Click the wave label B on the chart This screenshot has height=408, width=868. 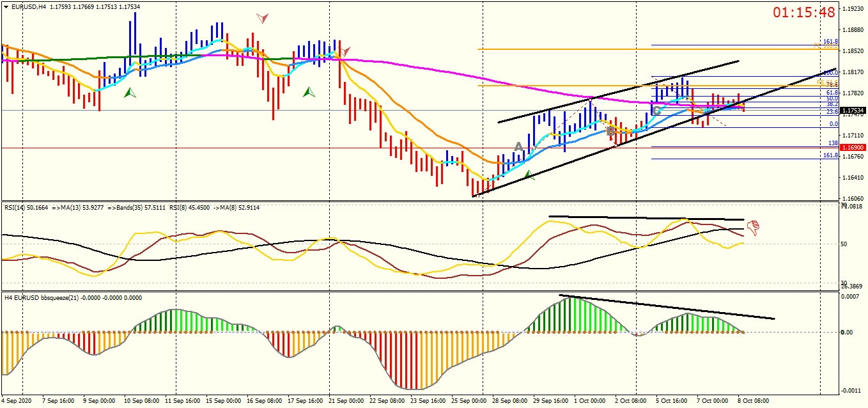click(x=610, y=131)
